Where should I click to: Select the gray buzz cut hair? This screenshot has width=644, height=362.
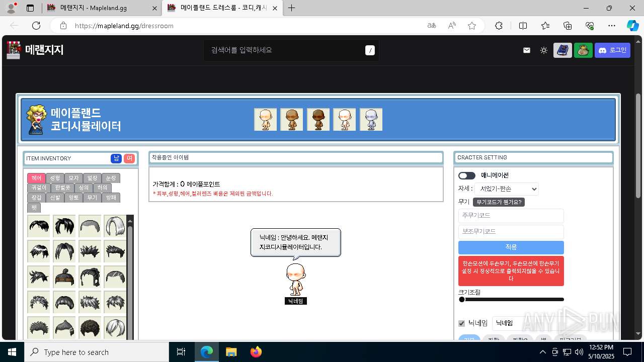(x=90, y=226)
